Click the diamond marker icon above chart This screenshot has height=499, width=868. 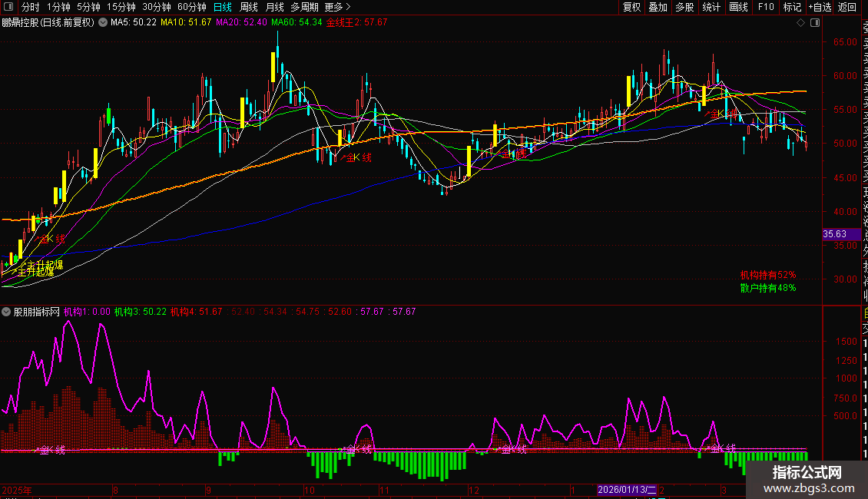801,23
